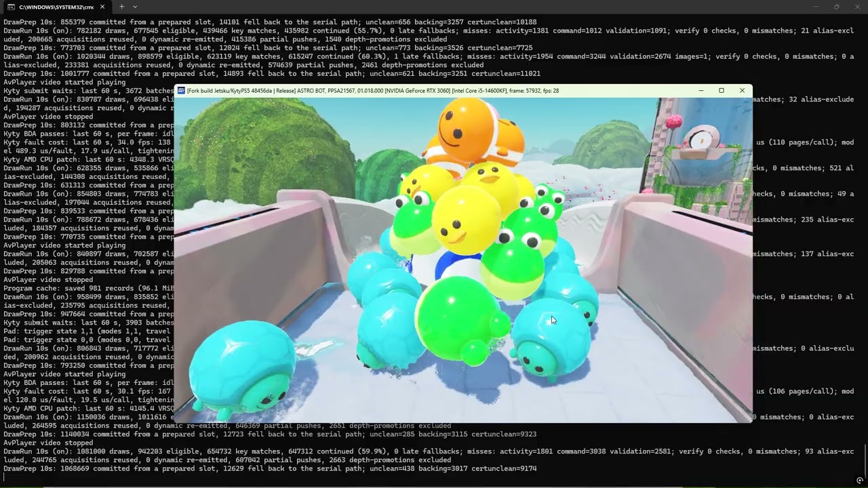Click the 'DrawRun 10s (on): 782182 draws' line

[429, 35]
